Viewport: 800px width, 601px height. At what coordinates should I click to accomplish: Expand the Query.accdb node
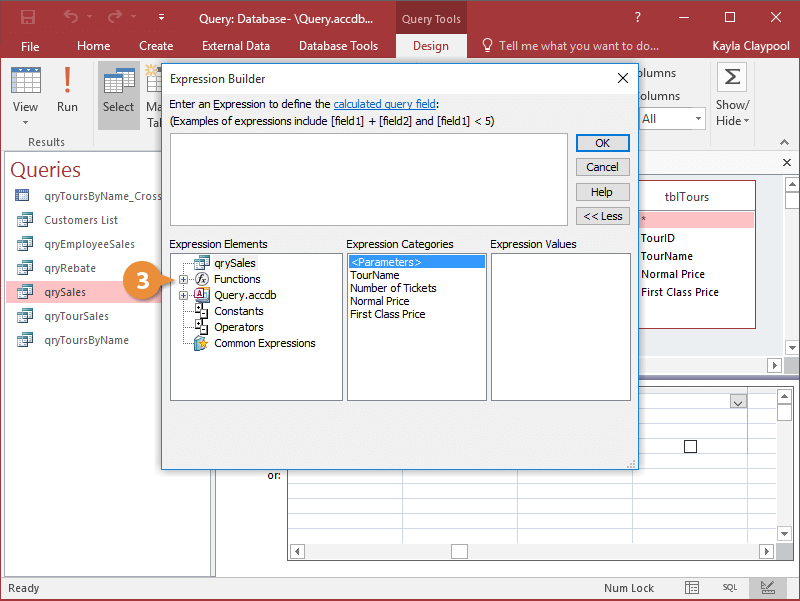pyautogui.click(x=182, y=293)
